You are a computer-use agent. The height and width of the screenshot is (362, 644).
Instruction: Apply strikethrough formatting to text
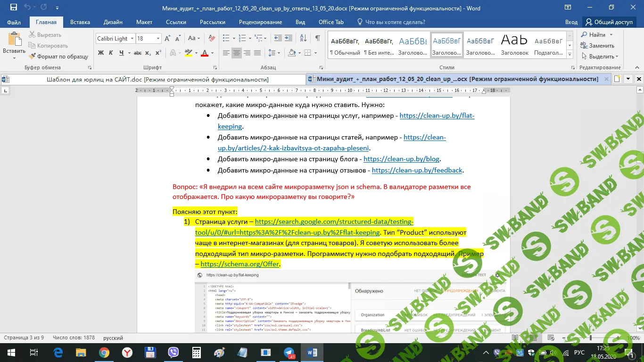(x=138, y=53)
